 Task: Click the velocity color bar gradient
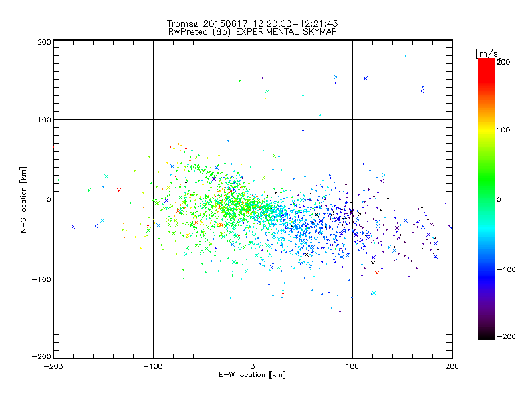[x=487, y=199]
